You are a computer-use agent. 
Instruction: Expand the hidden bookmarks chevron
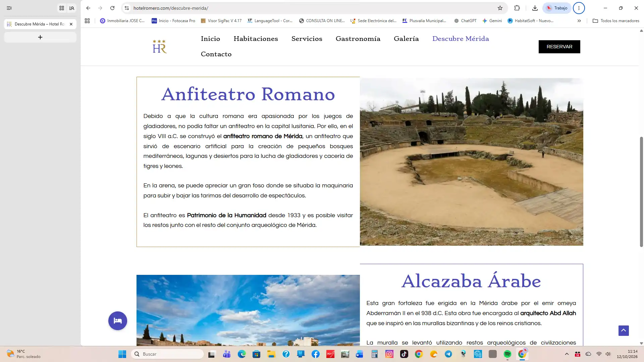coord(579,21)
